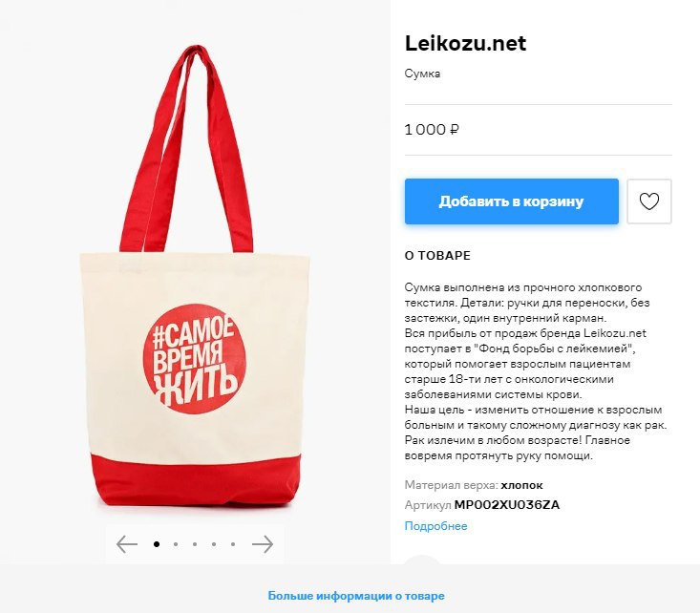This screenshot has height=613, width=700.
Task: Click the Сумка category label
Action: (x=422, y=74)
